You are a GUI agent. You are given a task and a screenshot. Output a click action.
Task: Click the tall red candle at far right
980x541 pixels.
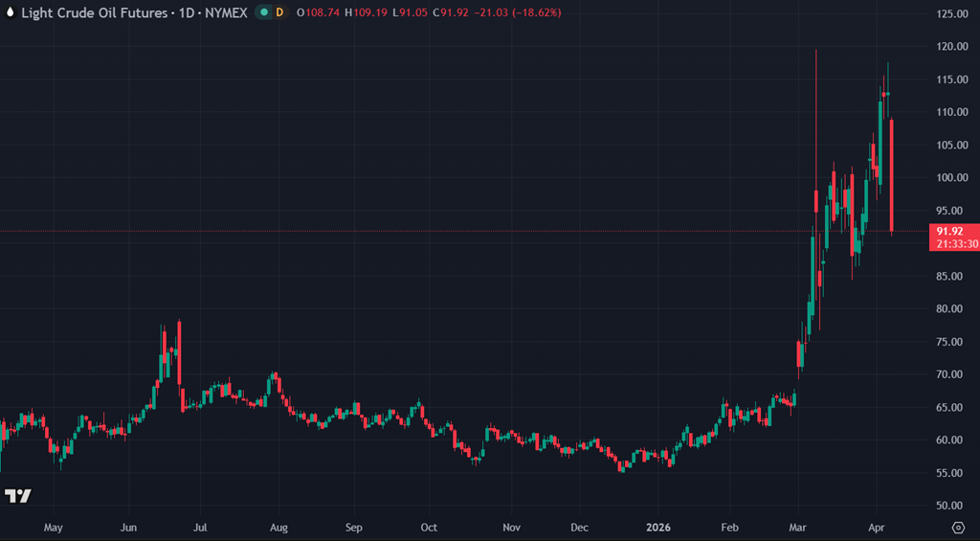pyautogui.click(x=892, y=172)
